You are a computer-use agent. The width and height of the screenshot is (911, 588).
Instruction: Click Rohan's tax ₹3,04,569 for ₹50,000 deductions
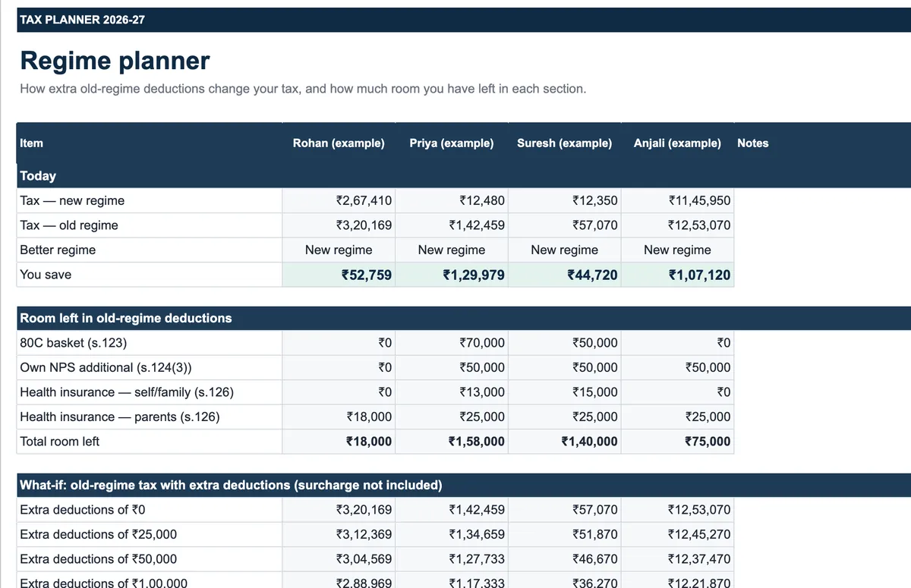click(x=364, y=559)
